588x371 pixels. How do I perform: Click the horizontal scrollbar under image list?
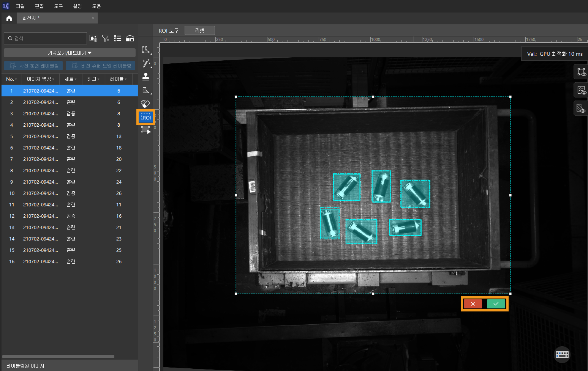click(x=58, y=357)
